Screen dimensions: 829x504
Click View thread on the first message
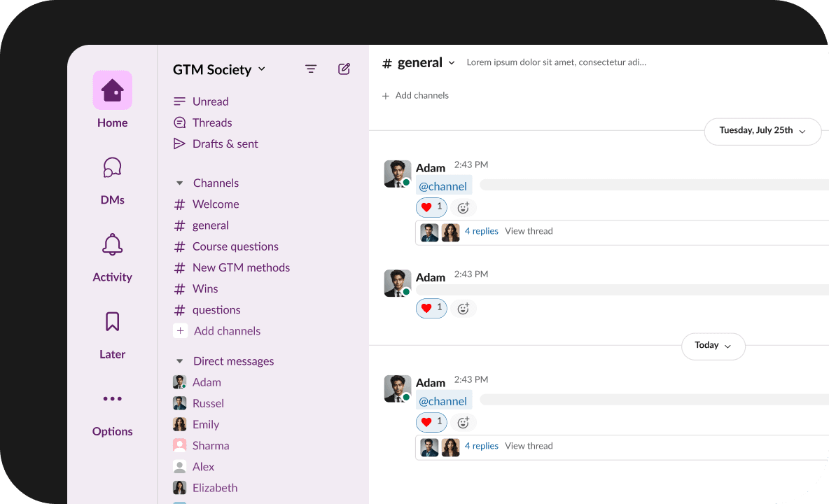click(529, 232)
